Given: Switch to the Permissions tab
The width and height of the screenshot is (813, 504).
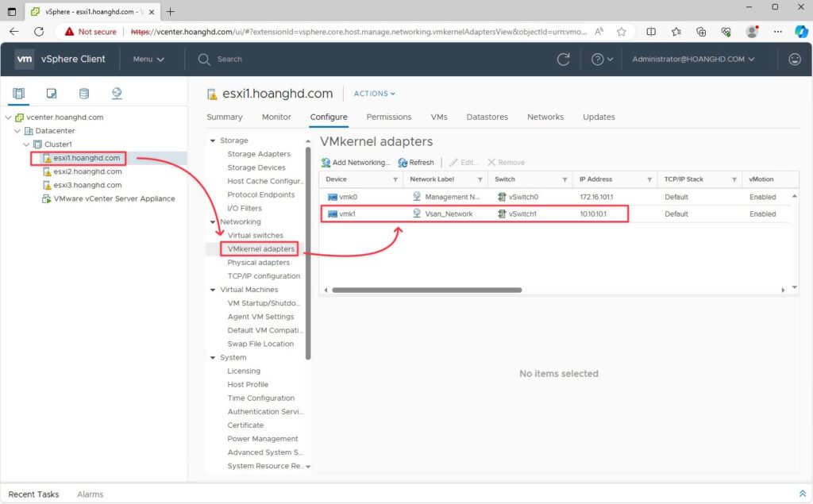Looking at the screenshot, I should tap(389, 117).
